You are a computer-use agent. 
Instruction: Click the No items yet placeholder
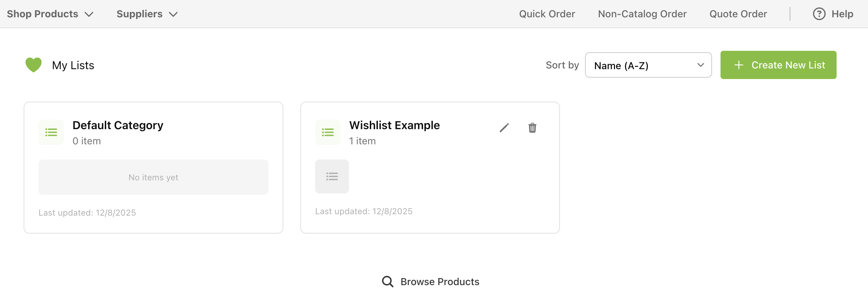tap(153, 177)
